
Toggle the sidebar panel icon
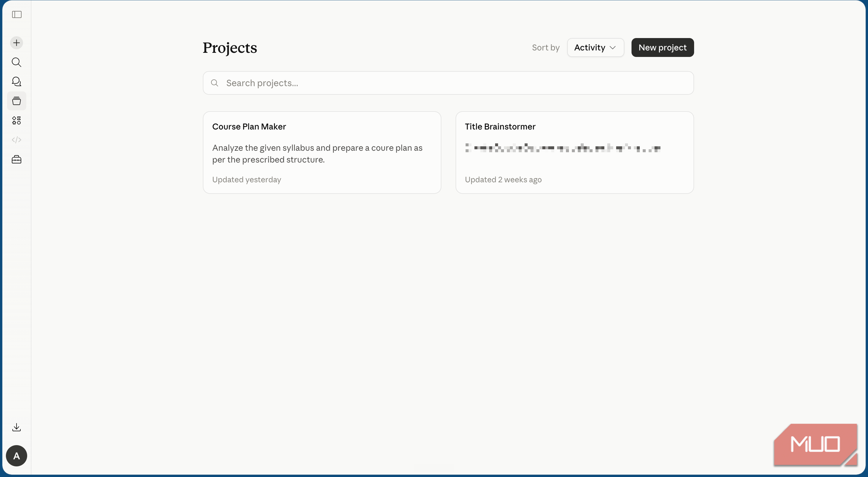coord(17,14)
